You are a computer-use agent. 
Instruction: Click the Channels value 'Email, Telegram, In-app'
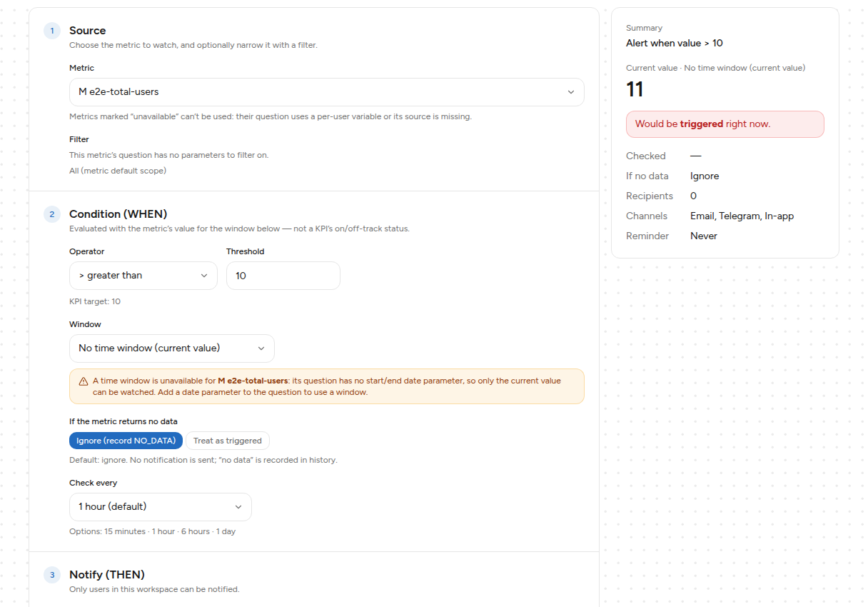[x=742, y=216]
